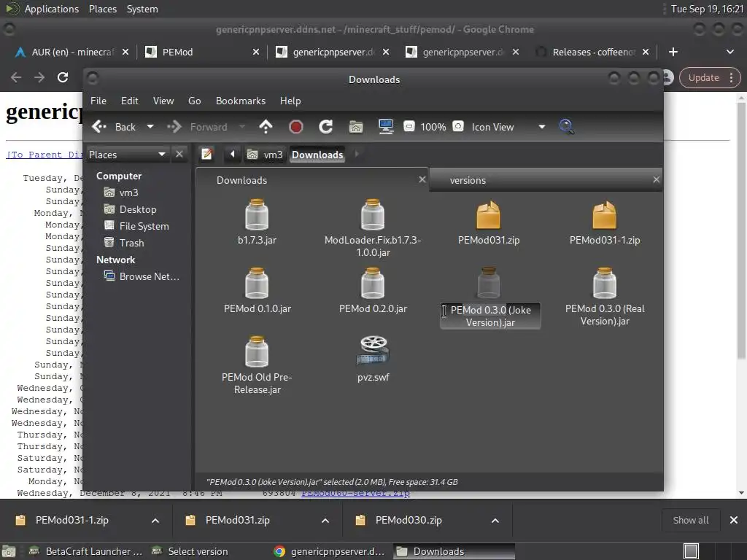Select the pvz.swf film reel icon
This screenshot has width=747, height=560.
coord(373,351)
